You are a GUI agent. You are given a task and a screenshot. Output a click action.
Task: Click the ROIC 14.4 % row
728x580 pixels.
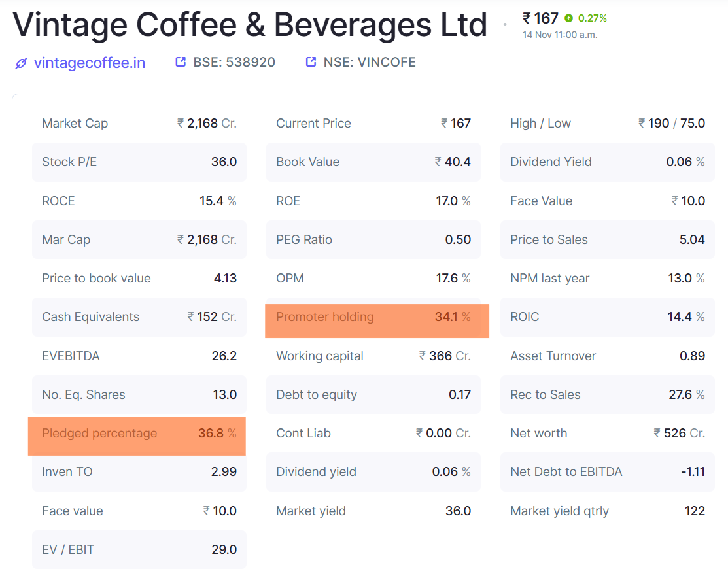607,317
